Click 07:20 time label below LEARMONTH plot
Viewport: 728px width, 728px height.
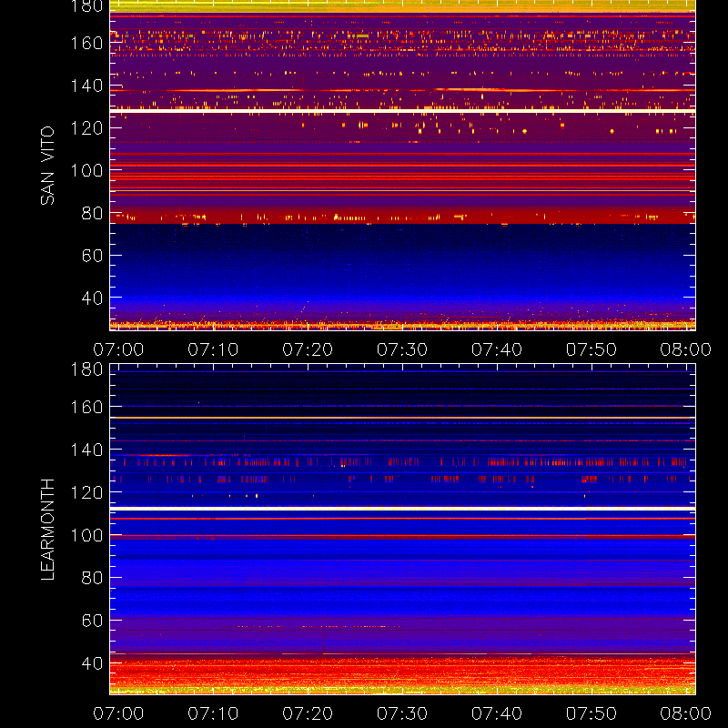point(308,713)
